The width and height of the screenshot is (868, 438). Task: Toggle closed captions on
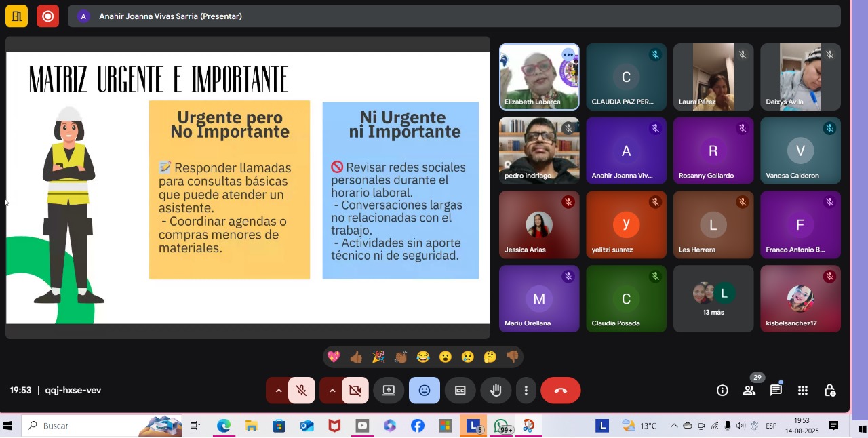coord(460,391)
